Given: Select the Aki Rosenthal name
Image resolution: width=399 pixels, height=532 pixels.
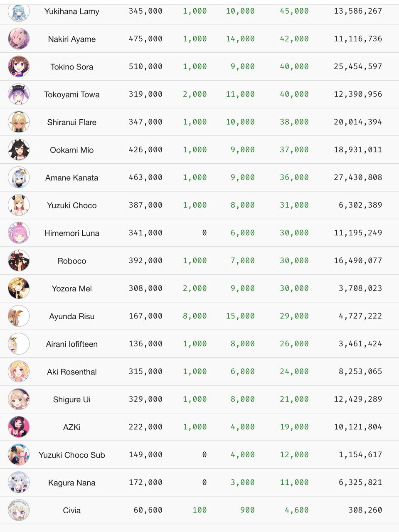Looking at the screenshot, I should 72,372.
